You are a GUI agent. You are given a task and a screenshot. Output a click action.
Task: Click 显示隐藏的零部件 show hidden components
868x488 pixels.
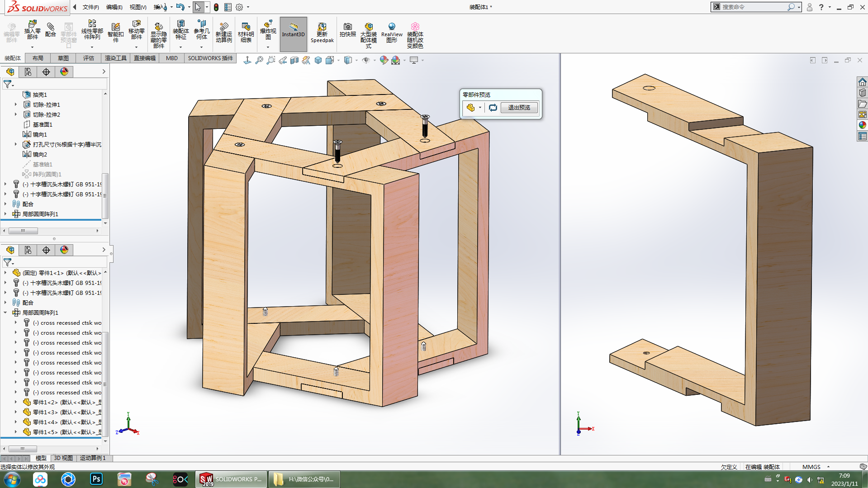[158, 35]
